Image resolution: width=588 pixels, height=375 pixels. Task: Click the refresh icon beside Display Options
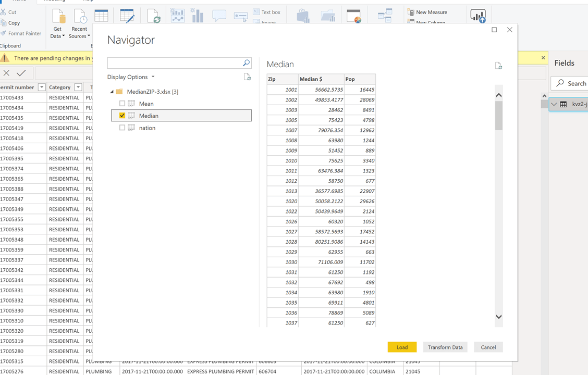[247, 77]
